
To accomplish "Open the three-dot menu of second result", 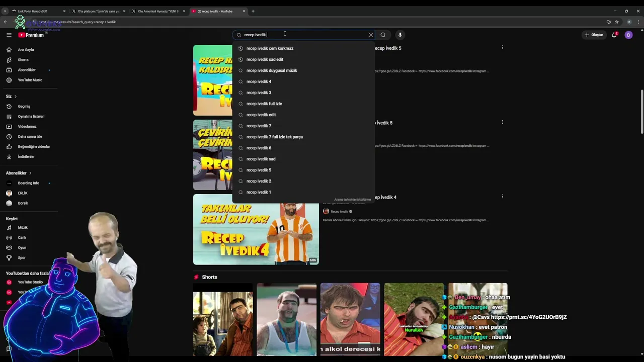I will pos(502,122).
